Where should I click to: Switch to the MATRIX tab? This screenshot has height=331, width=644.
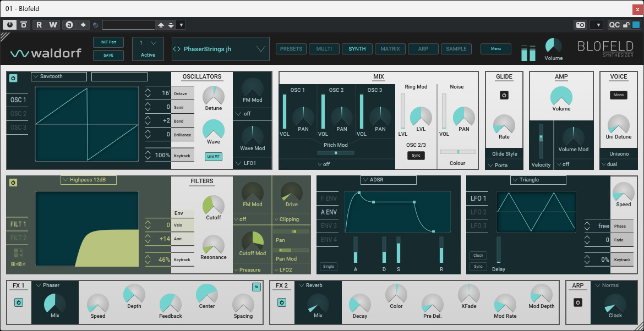tap(390, 49)
